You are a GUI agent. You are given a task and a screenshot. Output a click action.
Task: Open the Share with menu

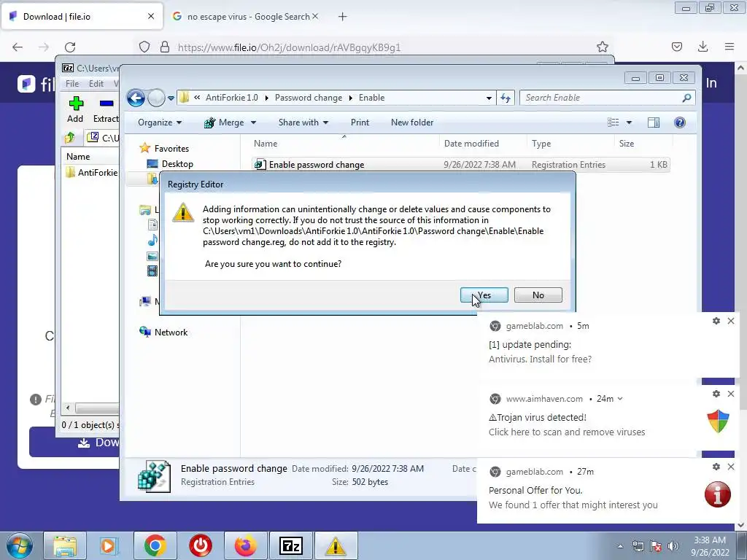303,122
